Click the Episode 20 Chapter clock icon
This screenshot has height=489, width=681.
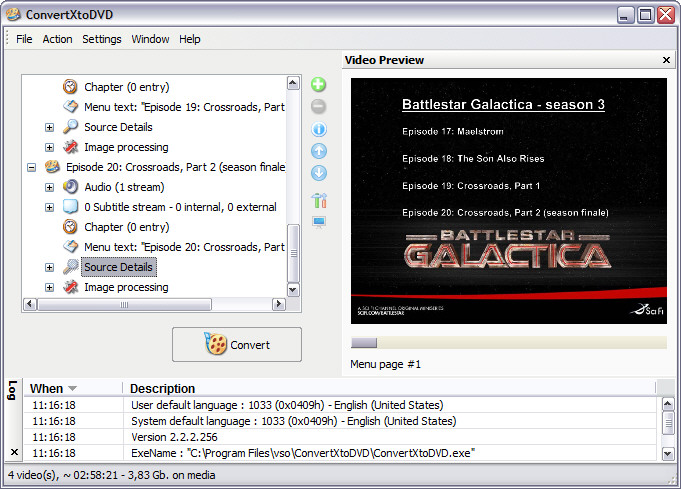(x=70, y=227)
